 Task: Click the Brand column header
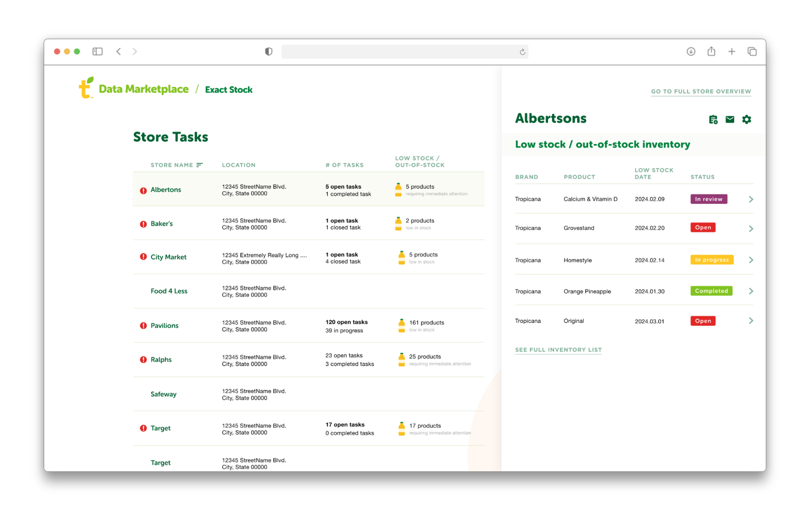point(526,177)
